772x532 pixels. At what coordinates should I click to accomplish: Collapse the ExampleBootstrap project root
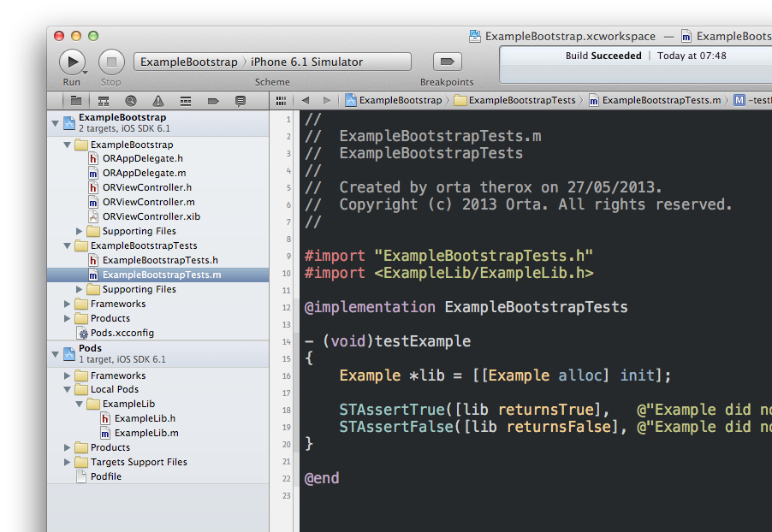point(55,123)
